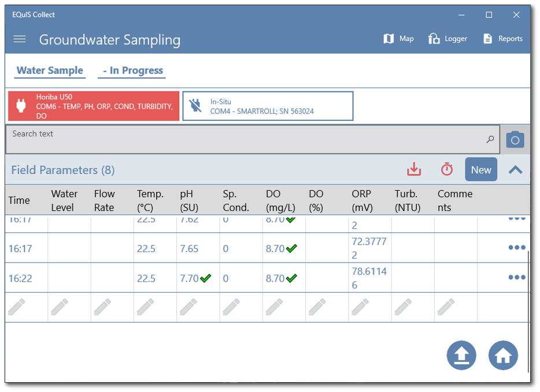
Task: Open the Logger panel
Action: click(447, 38)
